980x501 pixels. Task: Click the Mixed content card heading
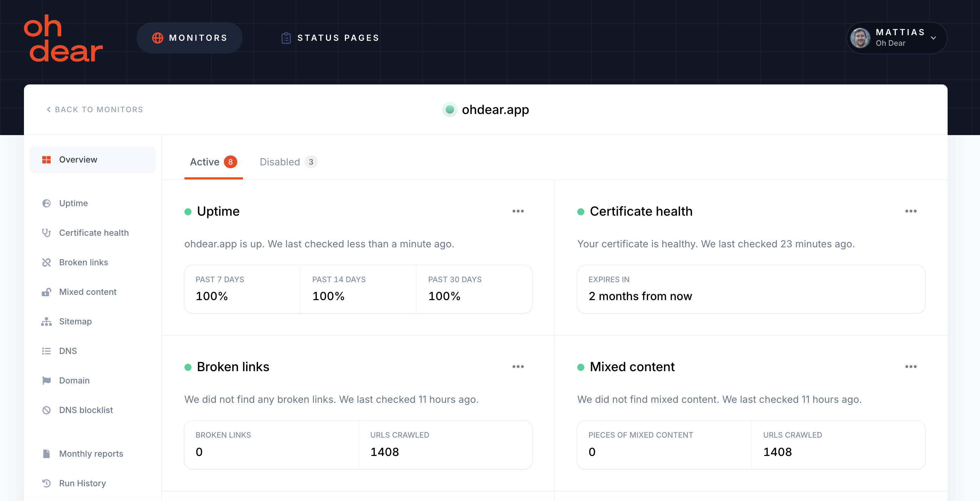click(632, 367)
